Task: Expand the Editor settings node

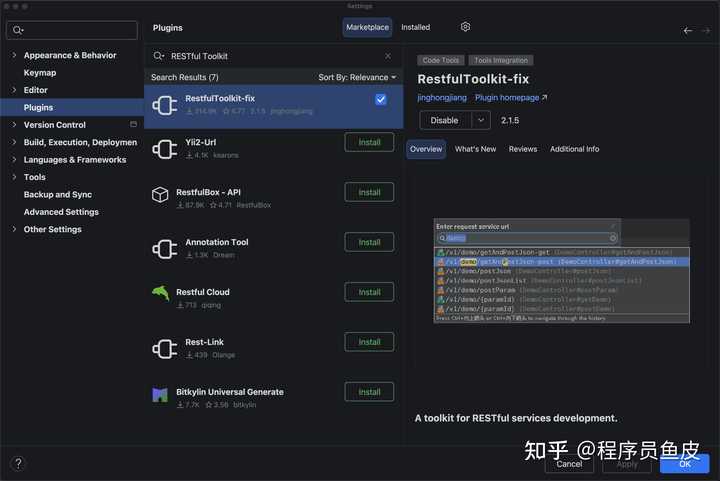Action: (14, 90)
